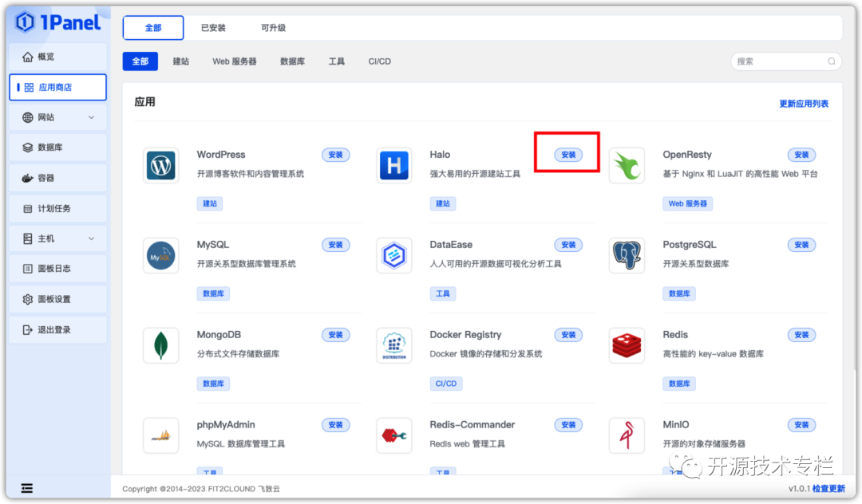Open the phpMyAdmin app icon
Viewport: 862px width, 504px height.
[x=161, y=435]
